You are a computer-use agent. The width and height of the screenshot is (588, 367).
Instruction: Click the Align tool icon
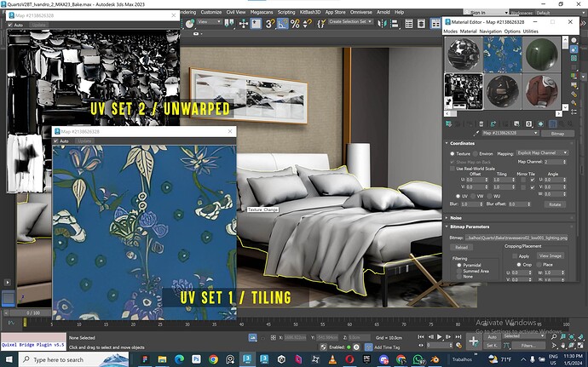pos(395,24)
